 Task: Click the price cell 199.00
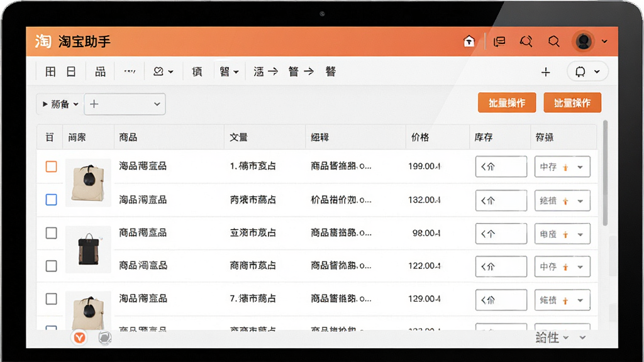coord(425,166)
